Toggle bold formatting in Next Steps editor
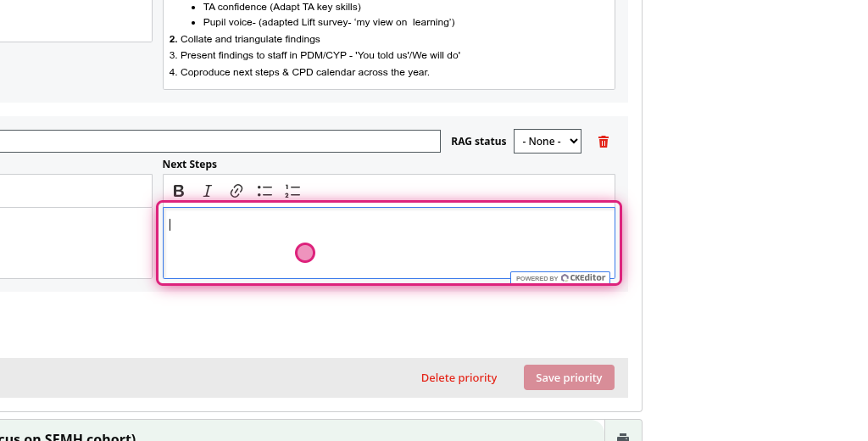The height and width of the screenshot is (441, 868). pos(178,191)
